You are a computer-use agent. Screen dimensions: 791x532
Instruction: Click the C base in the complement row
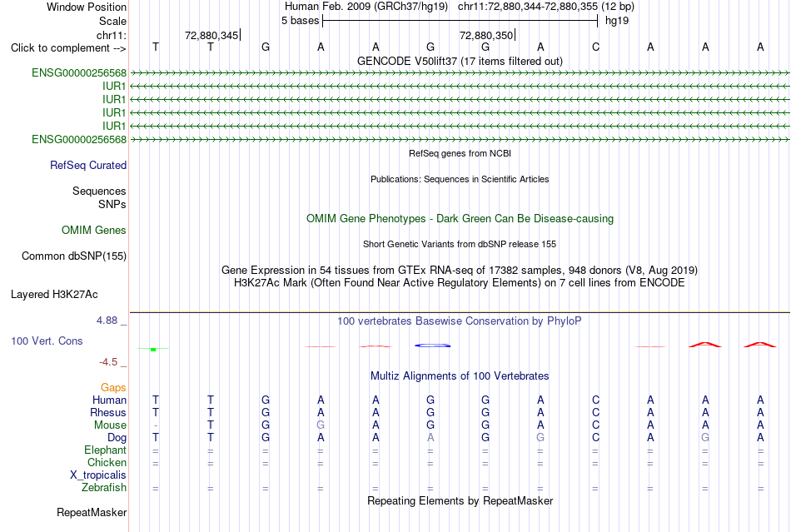coord(596,47)
